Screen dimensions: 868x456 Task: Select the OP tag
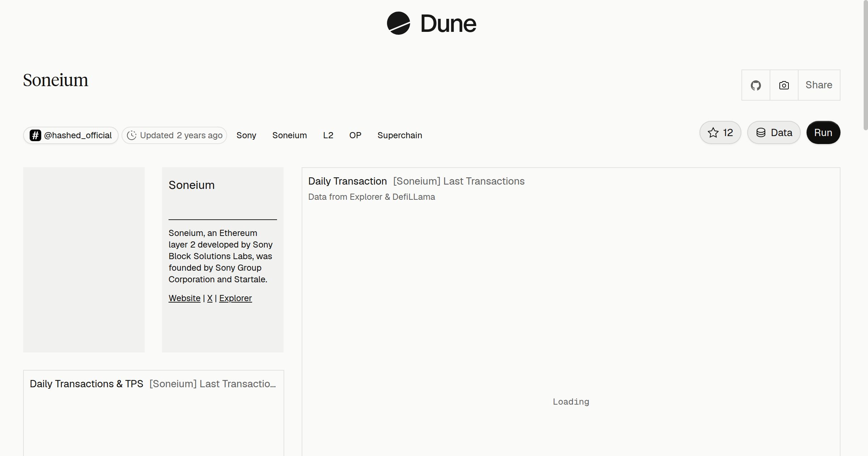(355, 135)
